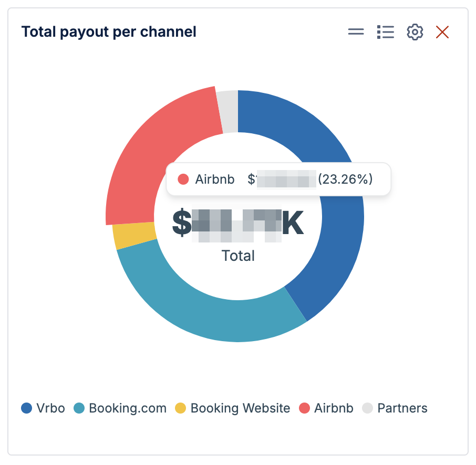Open the list view icon
The width and height of the screenshot is (476, 465).
pyautogui.click(x=386, y=32)
